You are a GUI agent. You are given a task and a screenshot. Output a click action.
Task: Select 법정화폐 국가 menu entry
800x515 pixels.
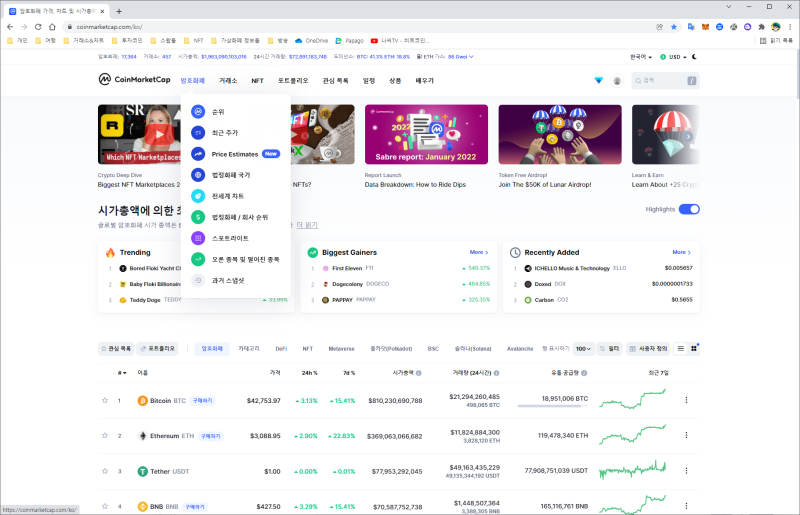(x=231, y=175)
